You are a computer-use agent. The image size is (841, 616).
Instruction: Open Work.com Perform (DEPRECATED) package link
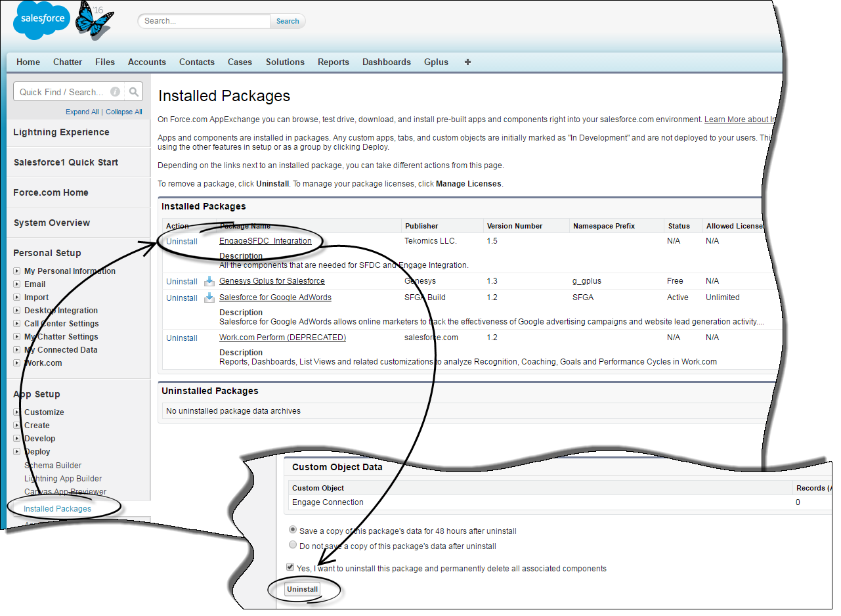[x=282, y=337]
